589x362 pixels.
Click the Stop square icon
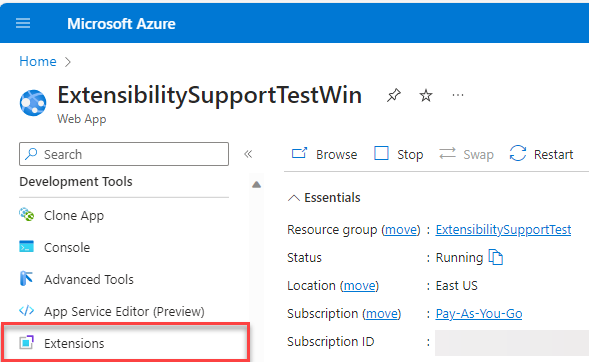point(381,153)
